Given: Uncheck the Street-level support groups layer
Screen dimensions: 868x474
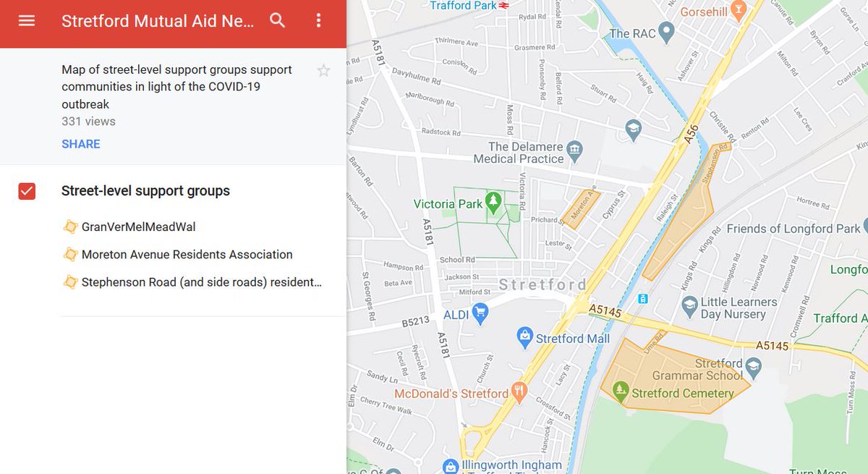Looking at the screenshot, I should click(26, 190).
